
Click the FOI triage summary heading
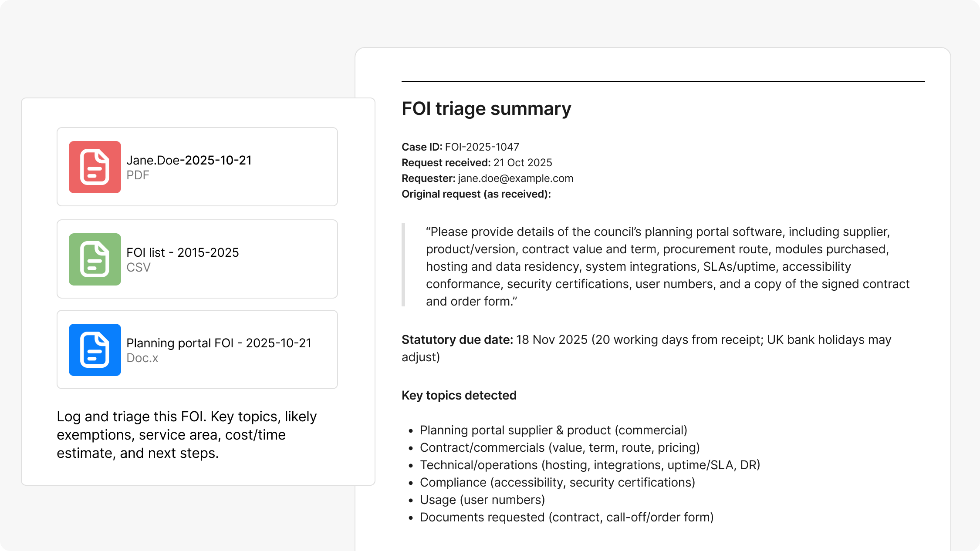486,109
